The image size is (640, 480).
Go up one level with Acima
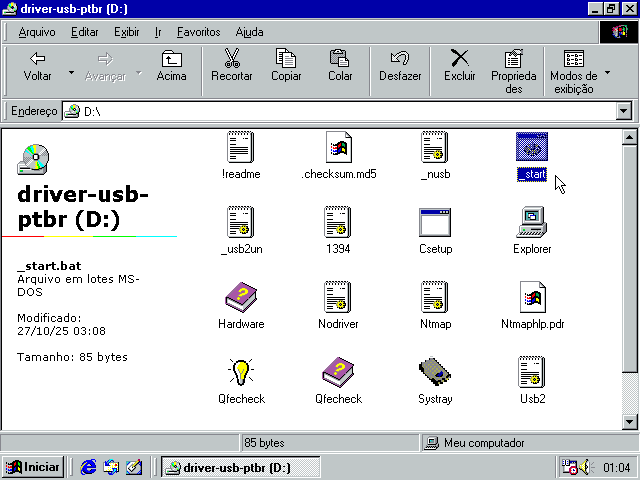click(x=172, y=66)
